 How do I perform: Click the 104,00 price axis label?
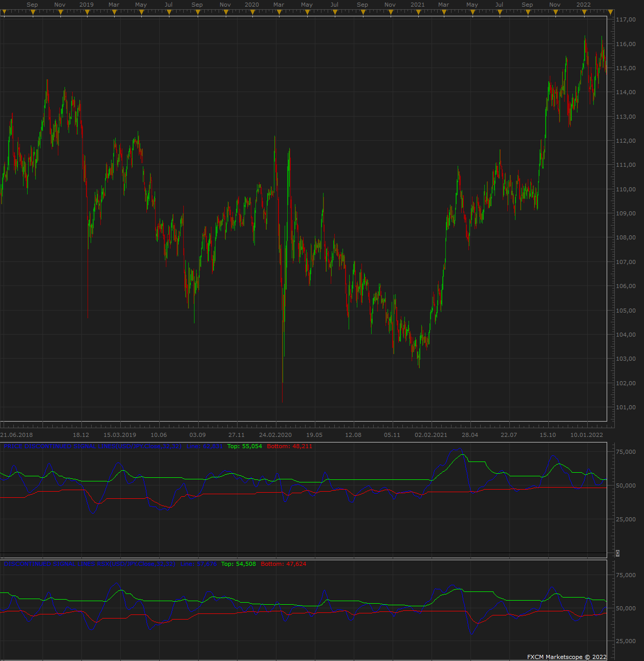point(626,335)
